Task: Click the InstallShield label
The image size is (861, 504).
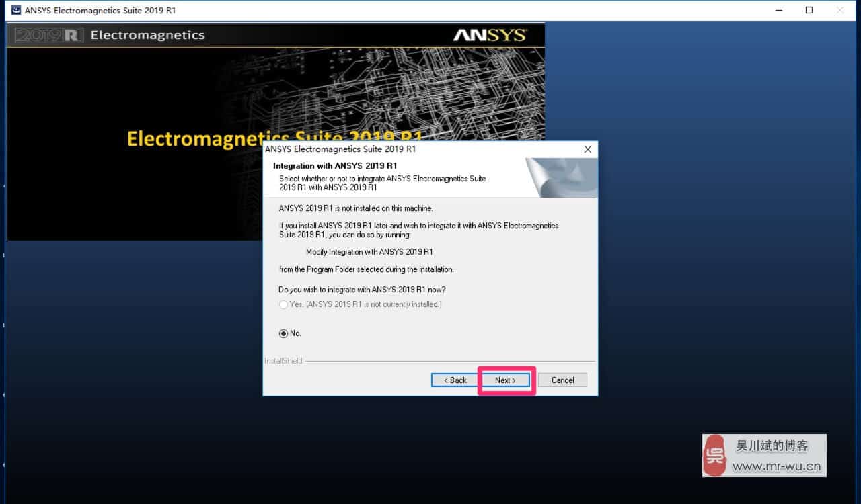Action: (x=283, y=361)
